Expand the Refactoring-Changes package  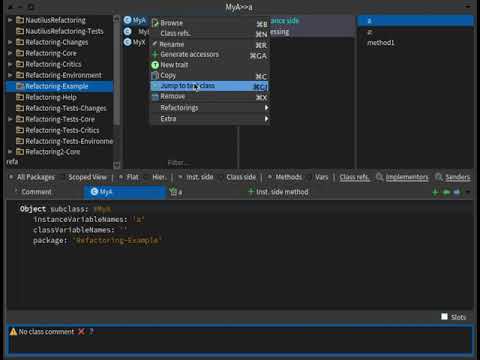tap(10, 42)
